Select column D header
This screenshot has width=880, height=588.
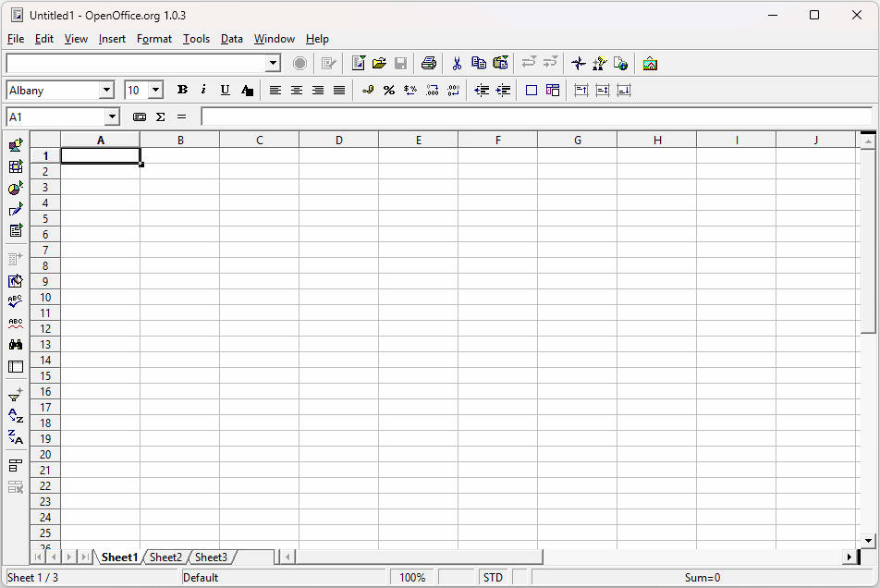click(x=339, y=140)
